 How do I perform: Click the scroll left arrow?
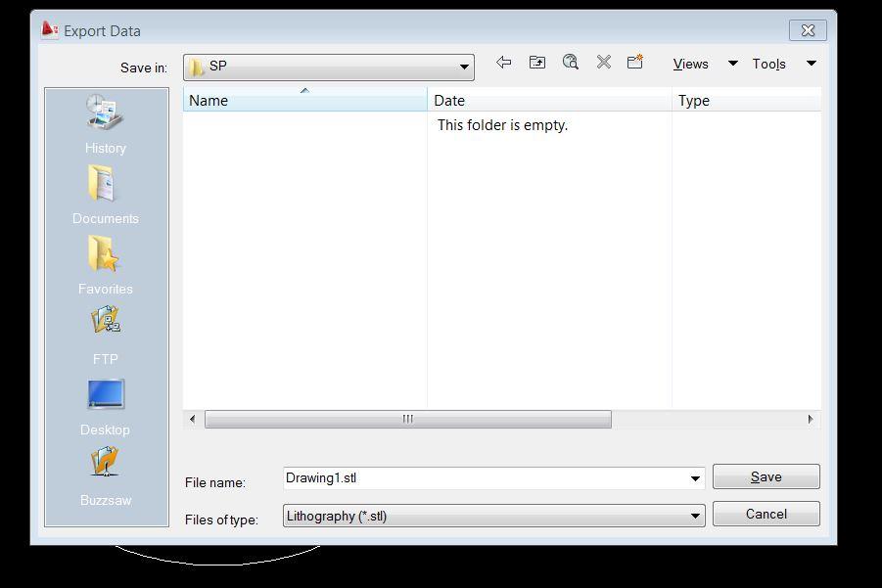193,419
